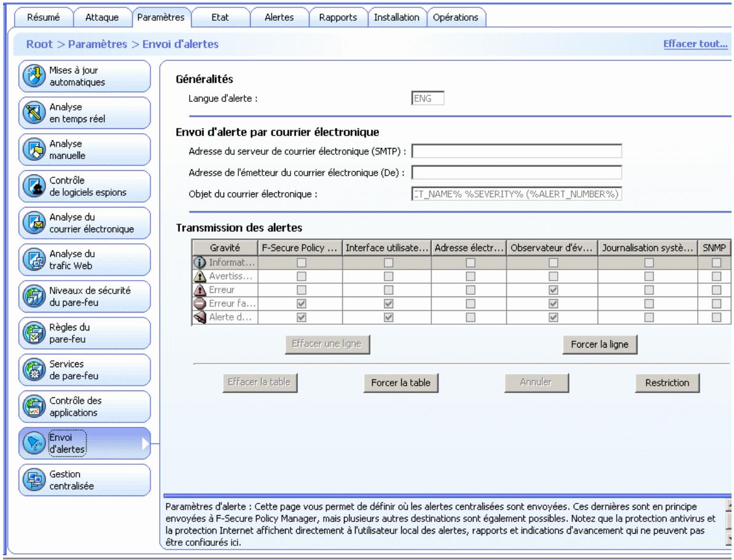Viewport: 734px width, 560px height.
Task: Open Services de pare-feu settings page
Action: (x=85, y=370)
